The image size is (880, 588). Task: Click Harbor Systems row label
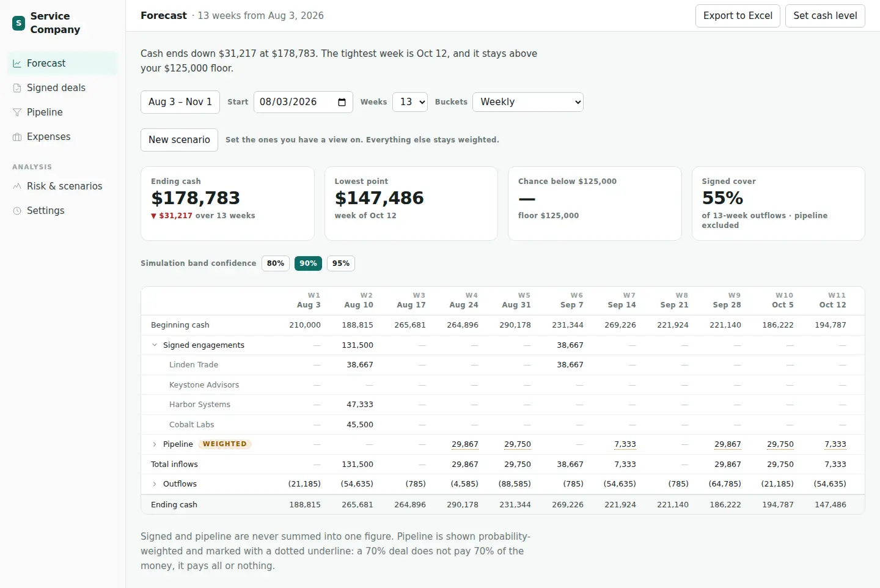tap(200, 405)
